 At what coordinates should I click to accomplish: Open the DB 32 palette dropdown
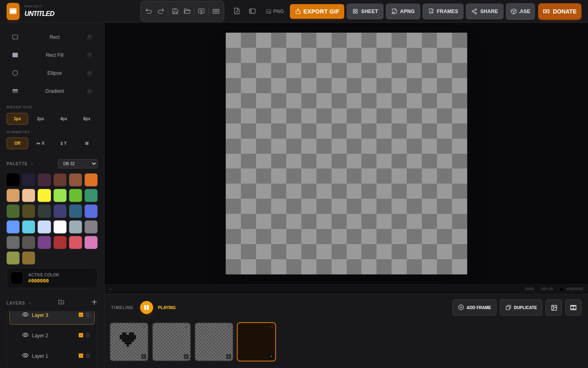point(78,164)
